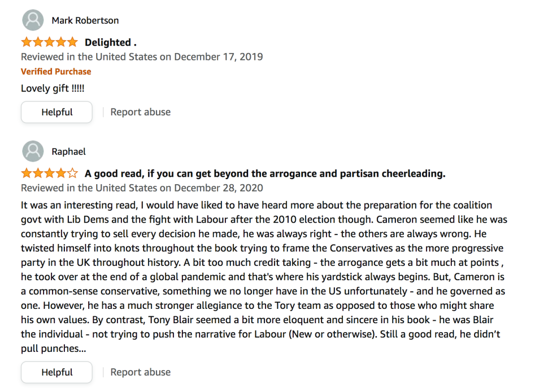
Task: Report abuse on Mark Robertson's review
Action: coord(140,112)
